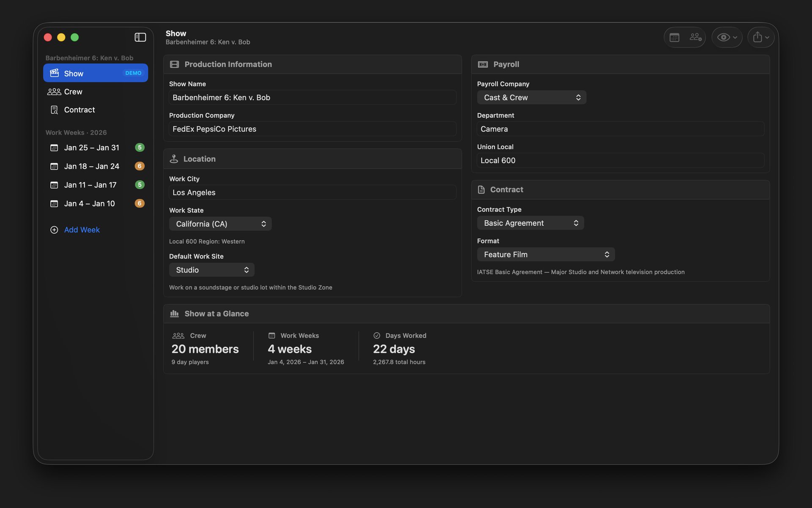Open Contract in the sidebar
This screenshot has width=812, height=508.
tap(96, 110)
